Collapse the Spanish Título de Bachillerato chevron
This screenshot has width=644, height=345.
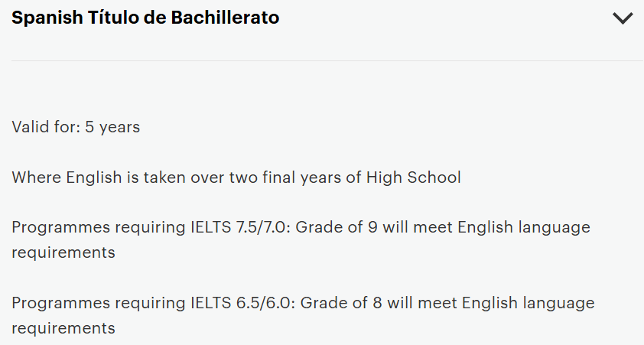[x=623, y=18]
